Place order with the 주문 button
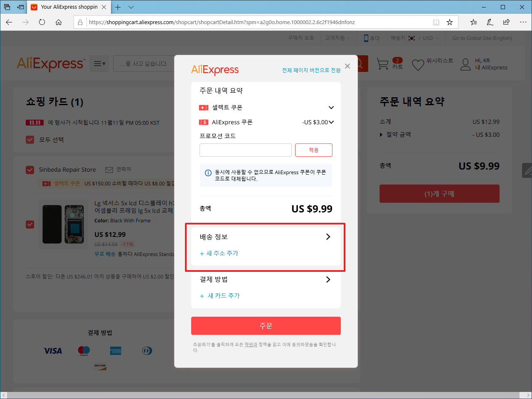Image resolution: width=532 pixels, height=399 pixels. pos(266,326)
